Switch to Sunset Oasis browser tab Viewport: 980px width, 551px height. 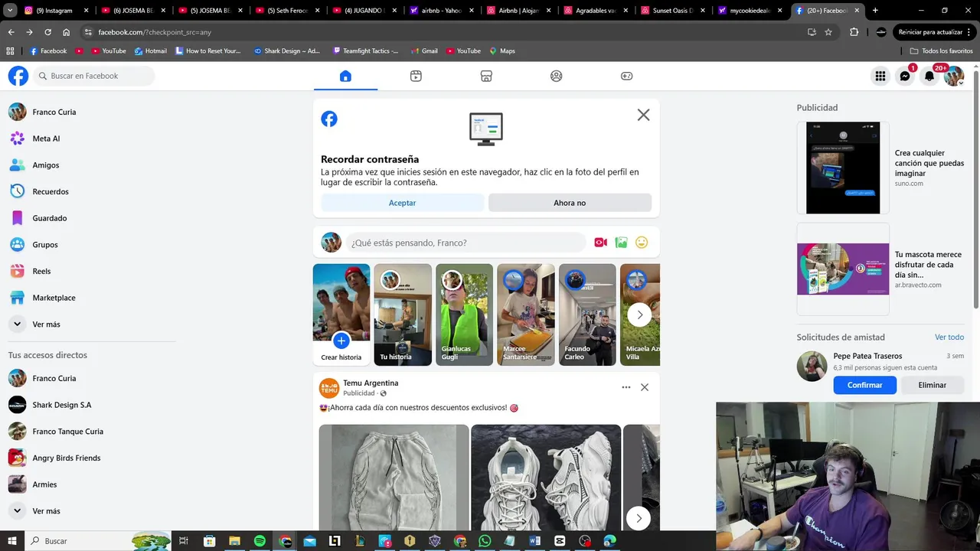point(674,11)
